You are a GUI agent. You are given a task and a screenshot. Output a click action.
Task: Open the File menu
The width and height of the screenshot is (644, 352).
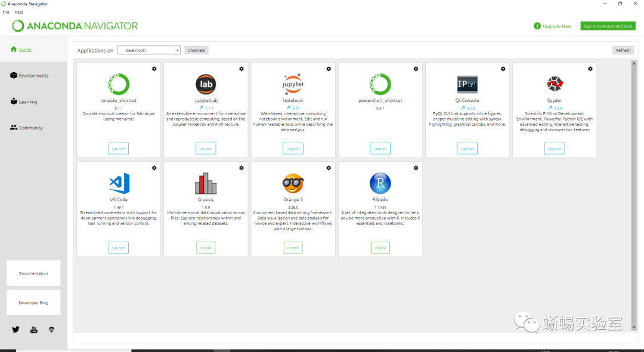click(6, 13)
